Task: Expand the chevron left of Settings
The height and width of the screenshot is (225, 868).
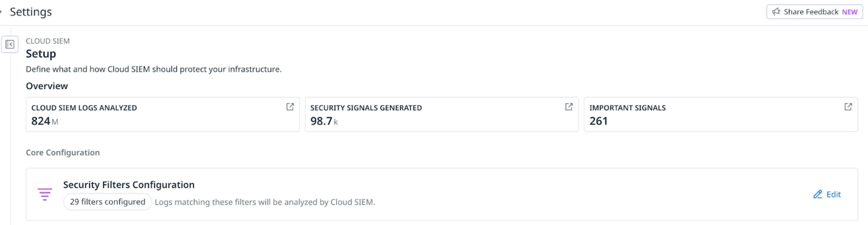Action: 1,12
